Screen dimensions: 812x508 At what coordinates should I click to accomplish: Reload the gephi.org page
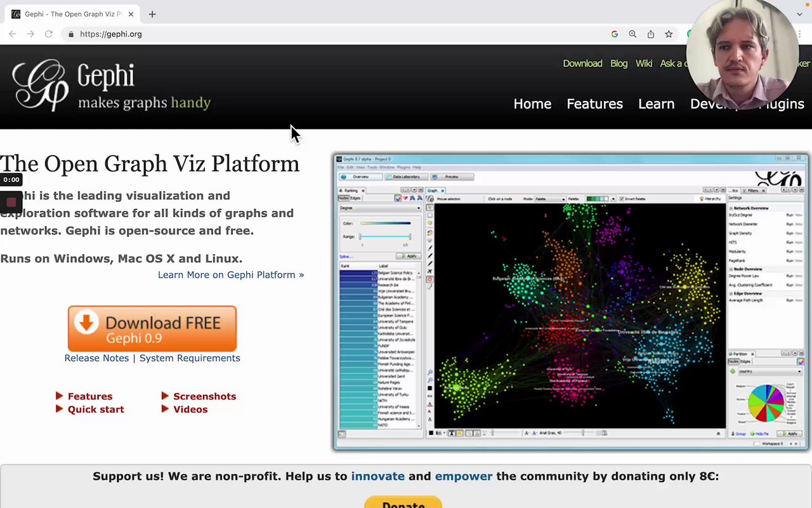(49, 34)
